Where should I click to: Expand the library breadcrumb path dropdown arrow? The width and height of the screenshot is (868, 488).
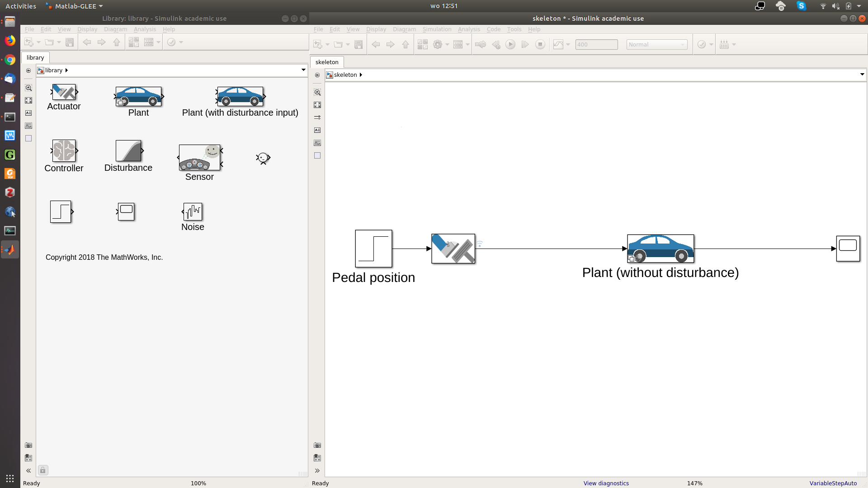click(303, 70)
